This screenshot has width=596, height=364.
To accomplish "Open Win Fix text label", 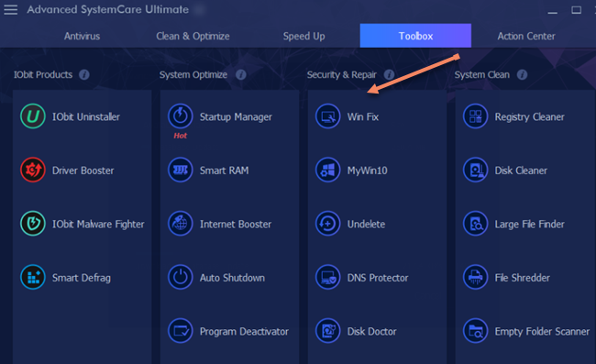I will [362, 116].
